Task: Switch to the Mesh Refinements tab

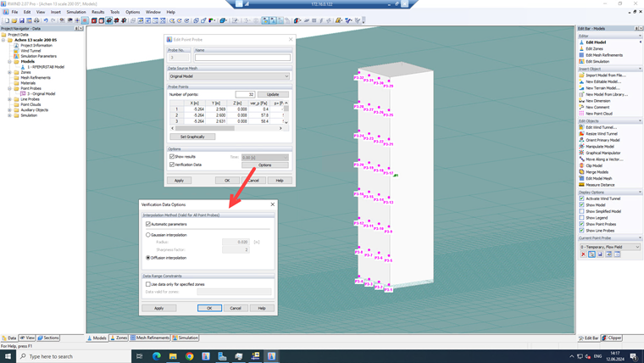Action: (150, 338)
